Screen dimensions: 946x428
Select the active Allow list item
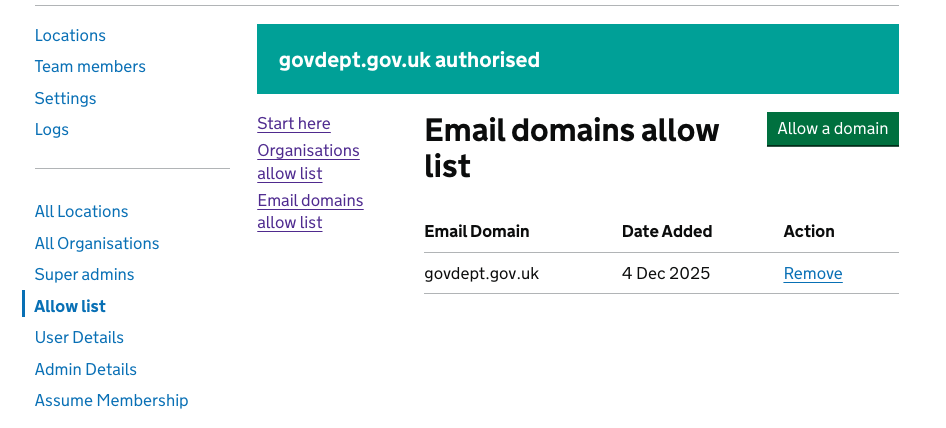click(x=70, y=306)
